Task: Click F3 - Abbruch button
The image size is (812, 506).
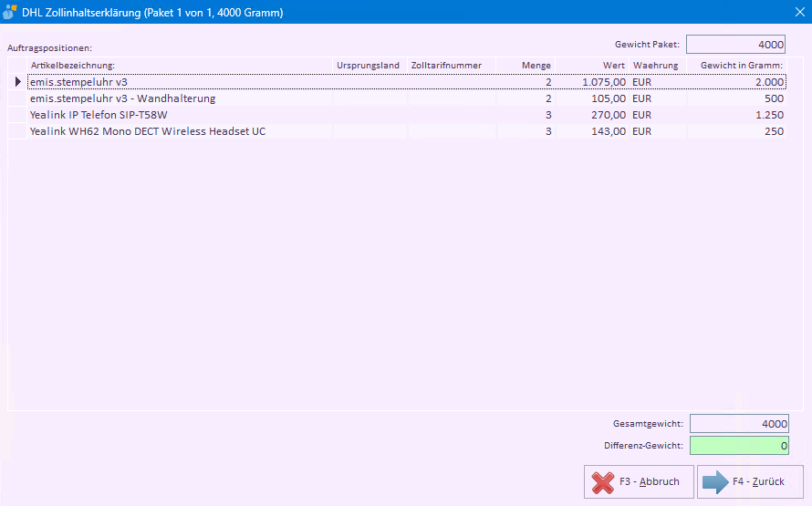Action: click(x=639, y=481)
